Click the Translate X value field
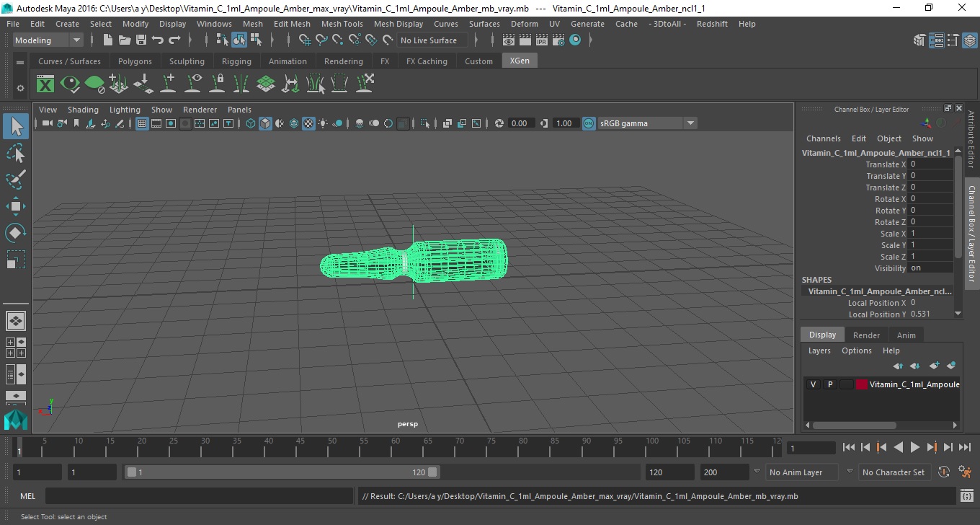 (931, 164)
